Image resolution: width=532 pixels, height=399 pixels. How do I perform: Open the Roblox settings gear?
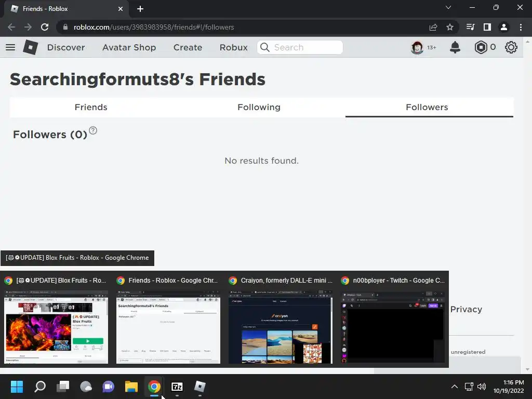(511, 47)
